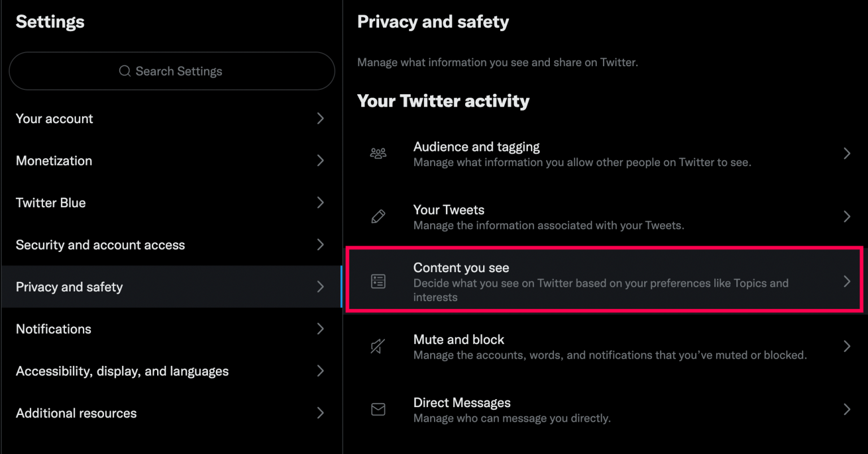Expand the Notifications settings chevron
Image resolution: width=868 pixels, height=454 pixels.
[x=320, y=329]
